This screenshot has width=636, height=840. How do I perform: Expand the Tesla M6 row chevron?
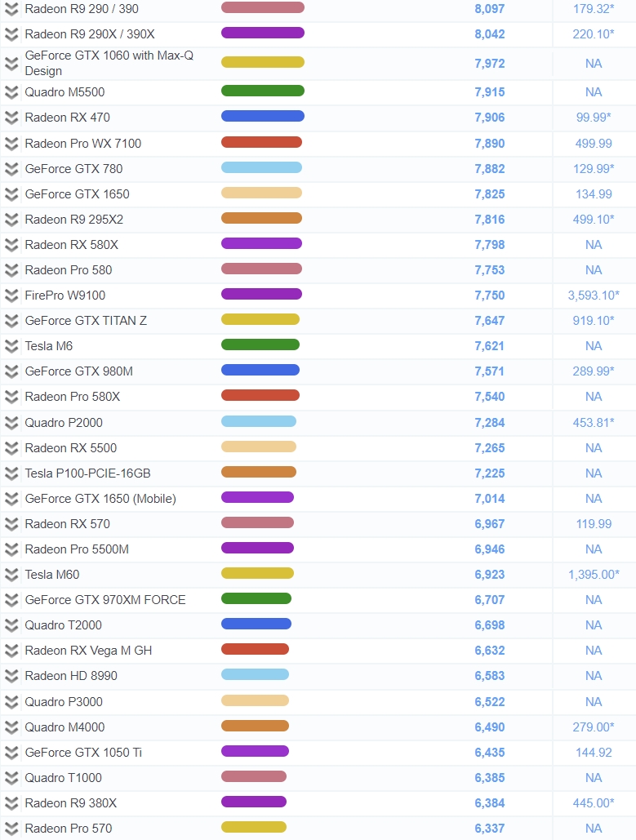click(x=11, y=346)
